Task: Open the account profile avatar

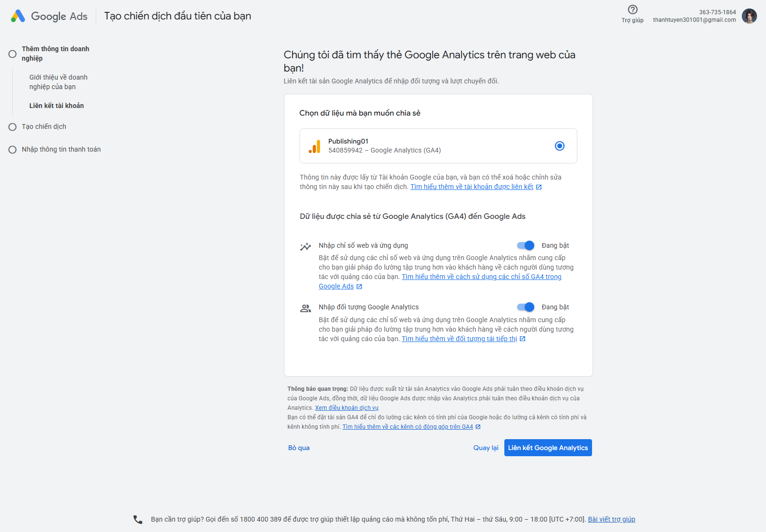Action: 749,16
